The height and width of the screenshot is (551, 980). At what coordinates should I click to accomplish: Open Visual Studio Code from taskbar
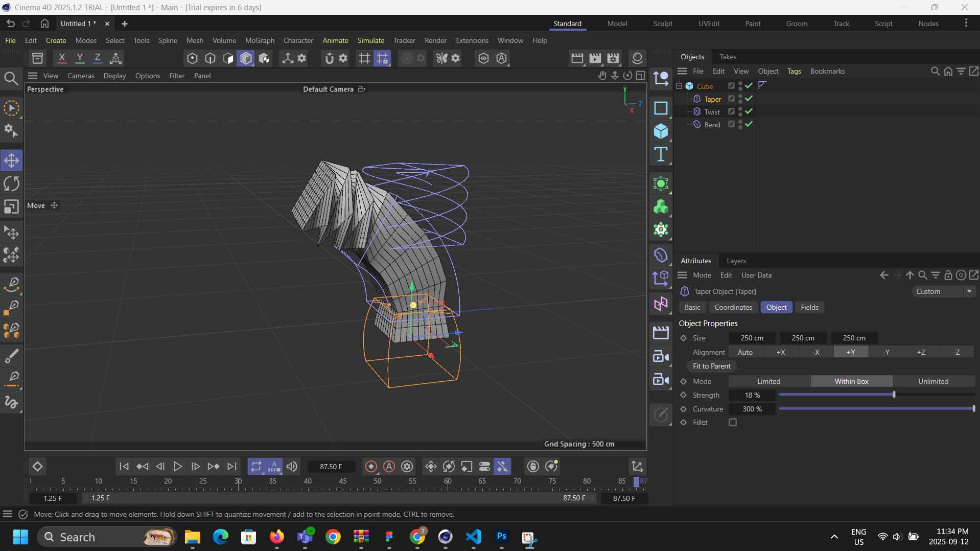coord(473,537)
